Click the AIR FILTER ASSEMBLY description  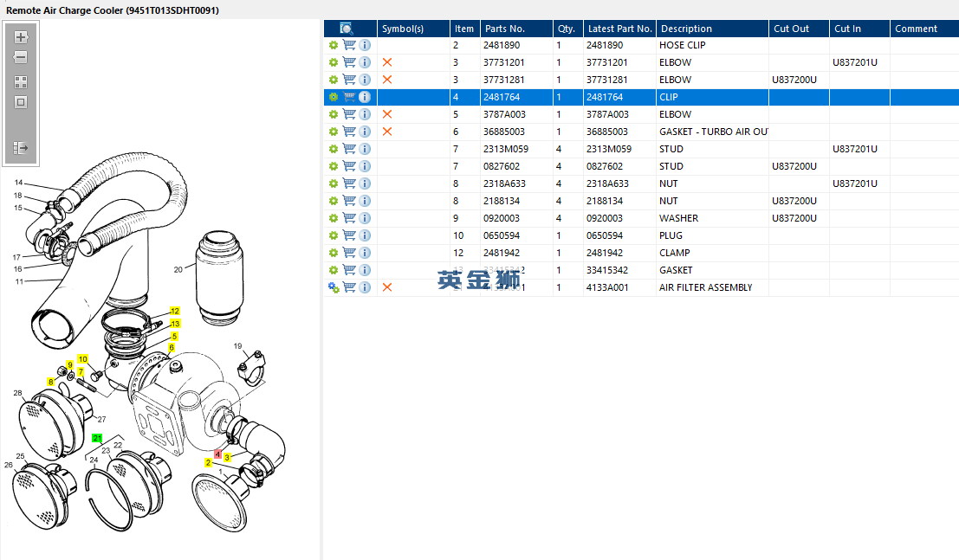(x=705, y=287)
